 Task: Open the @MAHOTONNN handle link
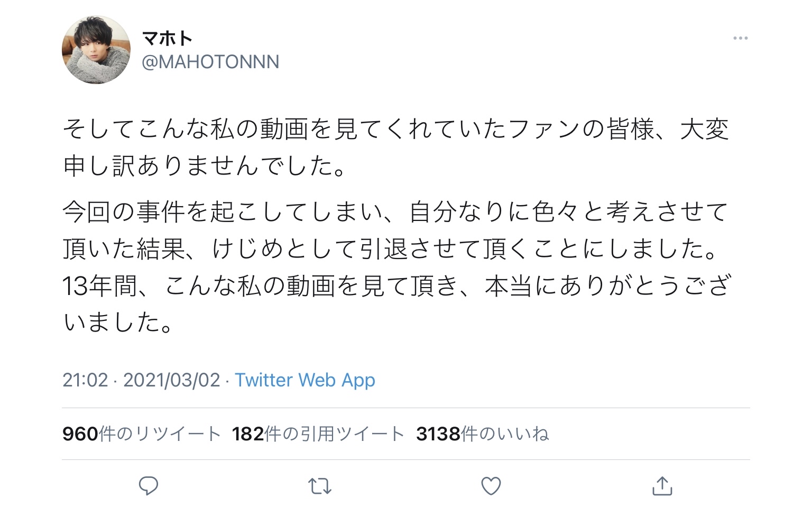coord(210,62)
